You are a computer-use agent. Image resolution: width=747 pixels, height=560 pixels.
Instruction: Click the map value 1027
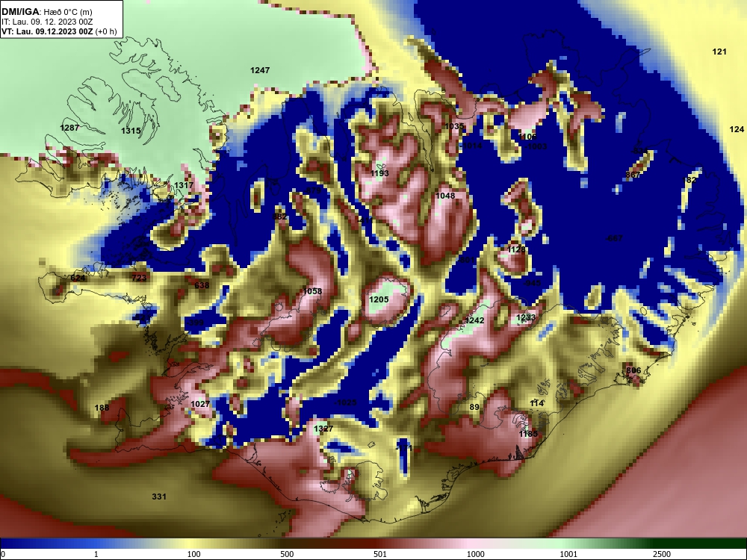pyautogui.click(x=200, y=404)
